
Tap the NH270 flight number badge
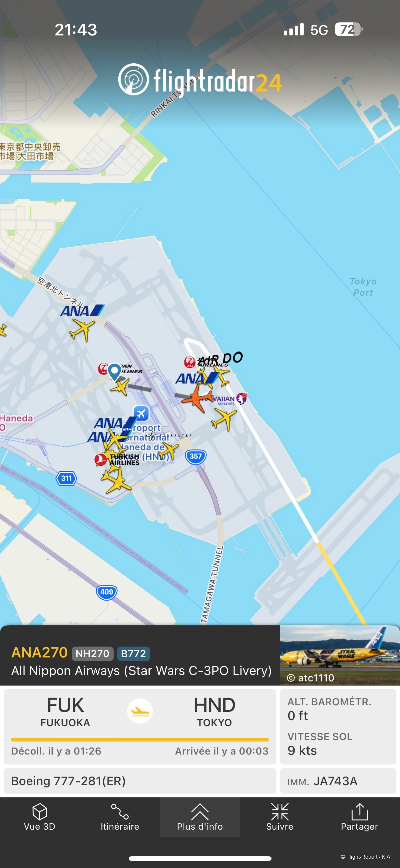(92, 653)
